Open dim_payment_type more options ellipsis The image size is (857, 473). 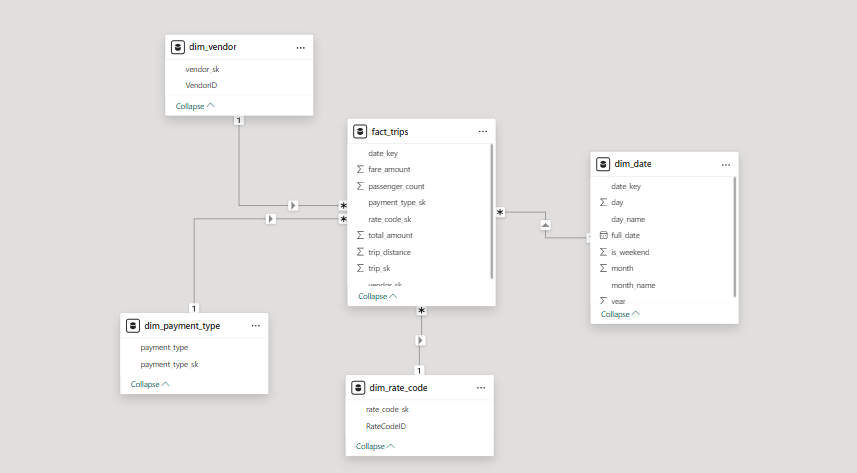[x=255, y=325]
